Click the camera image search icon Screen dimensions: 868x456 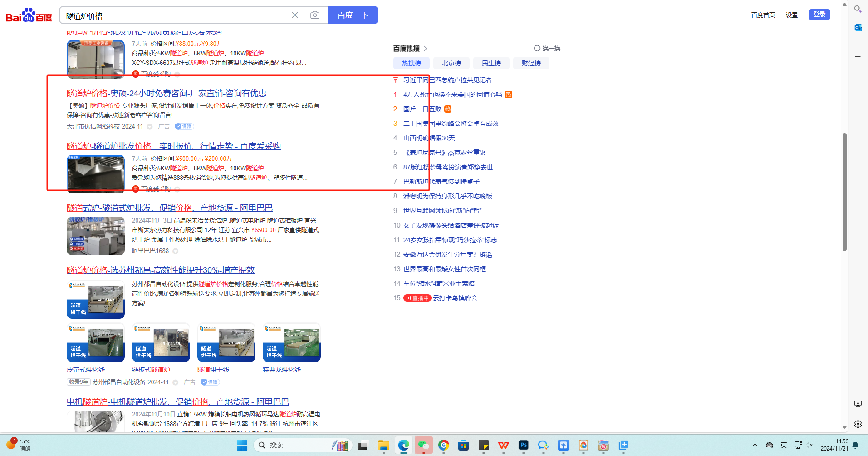[x=314, y=15]
